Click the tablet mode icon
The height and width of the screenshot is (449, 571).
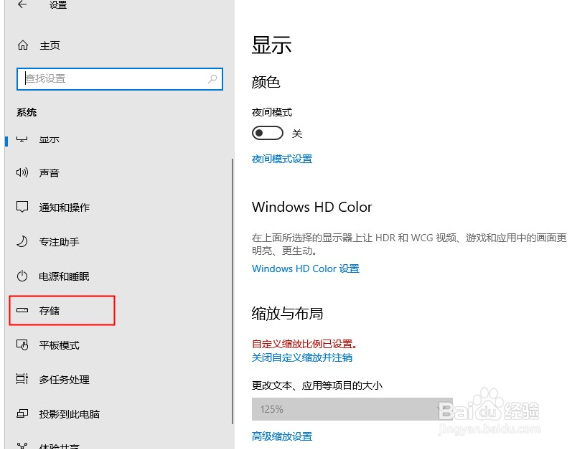[x=22, y=344]
